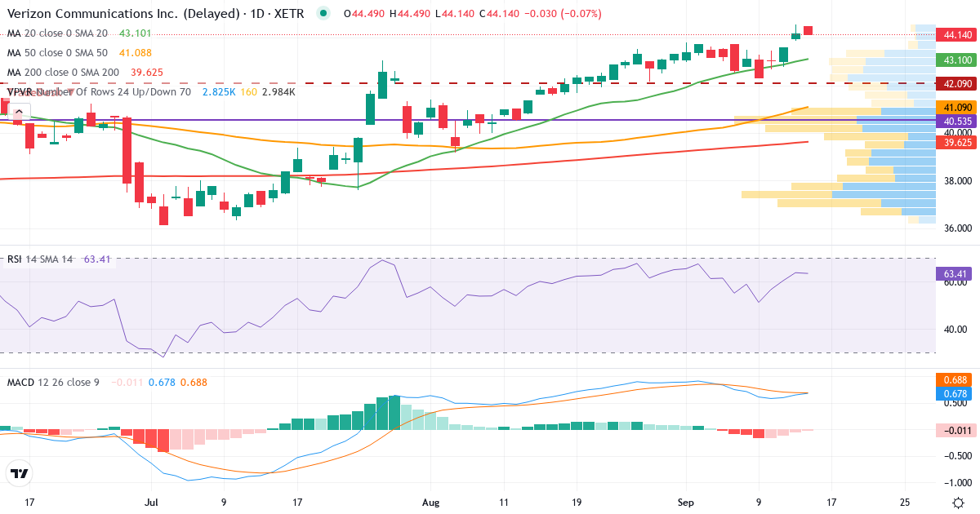Click the L44.140 low price value
980x514 pixels.
coord(453,14)
